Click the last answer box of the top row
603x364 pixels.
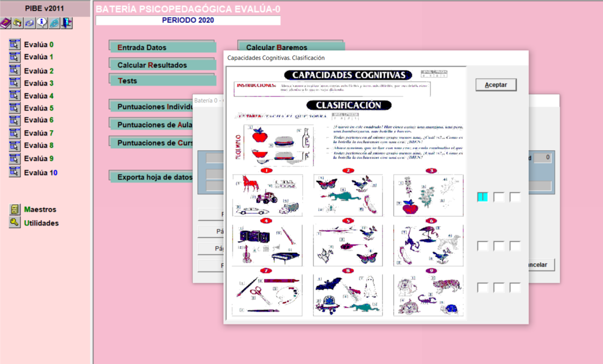tap(515, 197)
